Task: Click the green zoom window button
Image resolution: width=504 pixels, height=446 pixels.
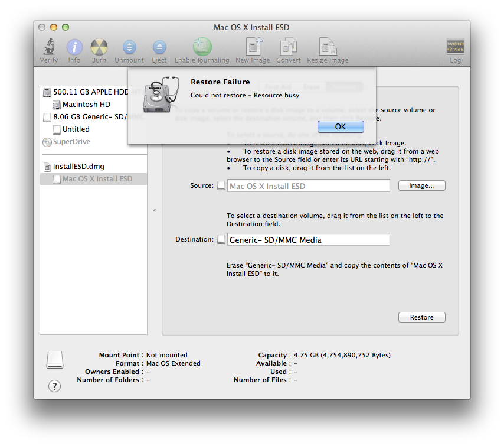Action: click(x=66, y=27)
